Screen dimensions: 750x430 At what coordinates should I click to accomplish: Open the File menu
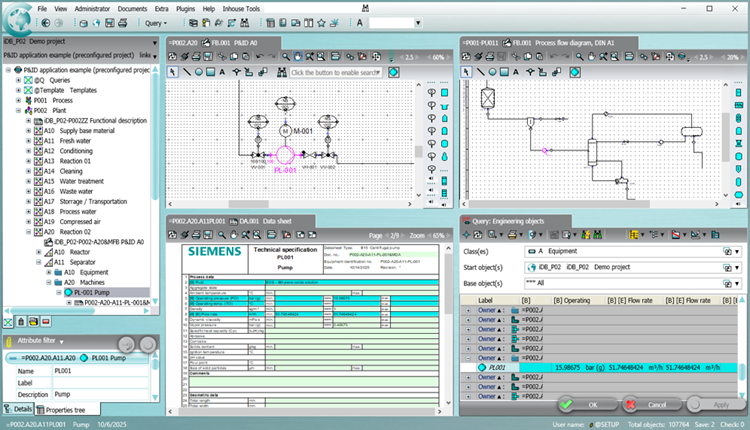click(x=43, y=9)
